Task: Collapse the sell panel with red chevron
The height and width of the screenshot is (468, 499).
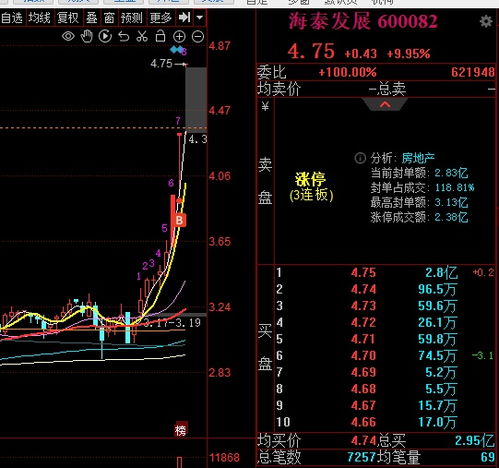Action: (385, 104)
